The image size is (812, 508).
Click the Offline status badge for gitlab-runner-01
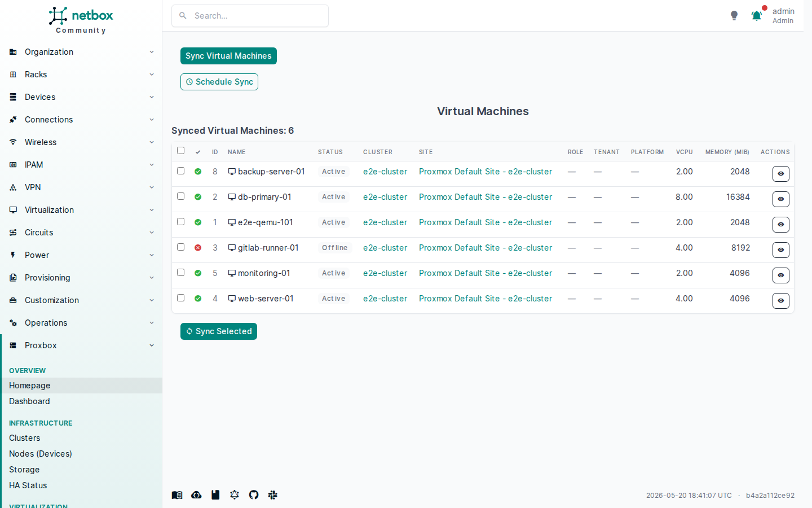point(335,248)
